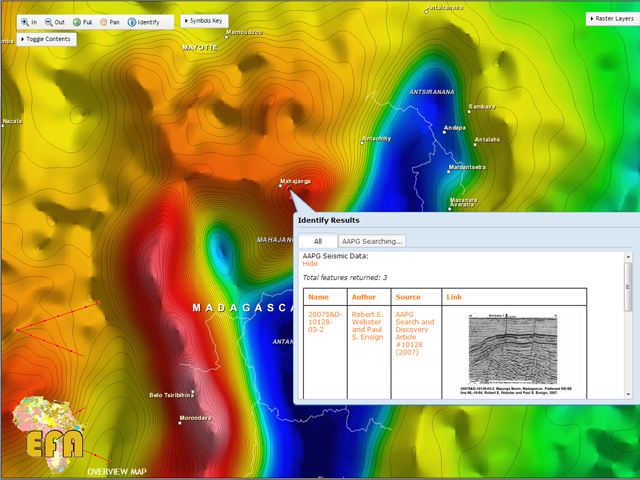Click Total features returned: 3 text
The height and width of the screenshot is (480, 640).
(x=345, y=278)
